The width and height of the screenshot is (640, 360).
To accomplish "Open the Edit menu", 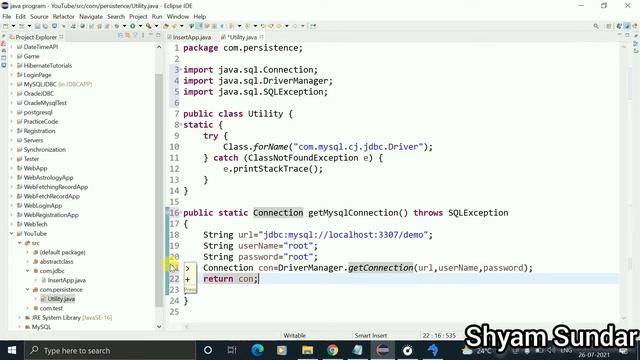I will coord(20,16).
